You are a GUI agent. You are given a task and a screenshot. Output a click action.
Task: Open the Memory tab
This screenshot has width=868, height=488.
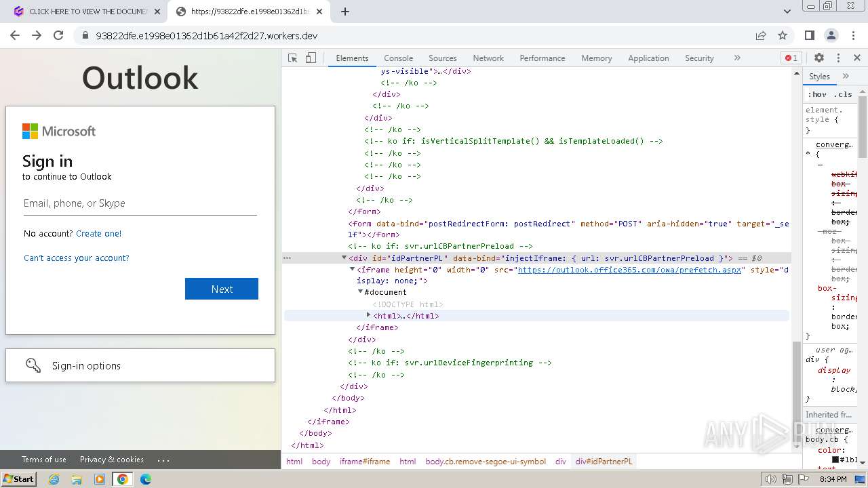tap(597, 58)
